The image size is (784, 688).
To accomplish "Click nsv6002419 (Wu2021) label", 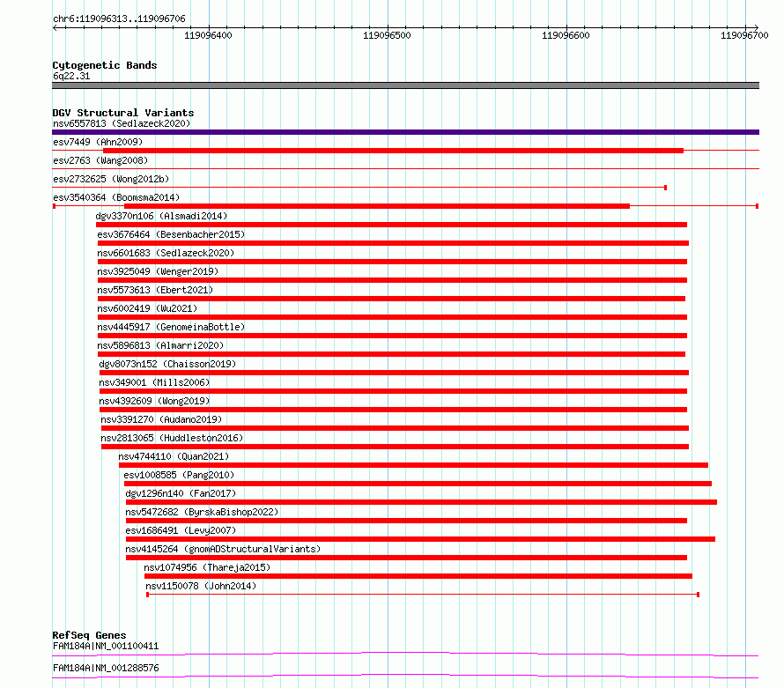I will coord(147,308).
